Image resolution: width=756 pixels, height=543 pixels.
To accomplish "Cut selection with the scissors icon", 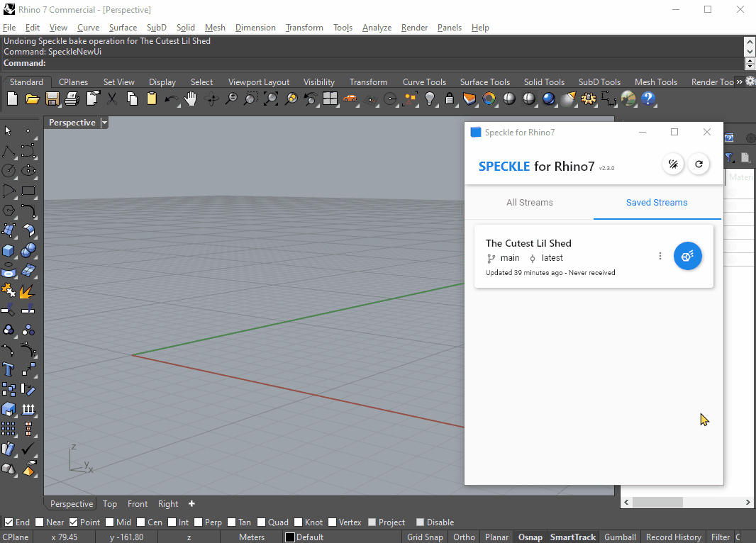I will (x=112, y=99).
